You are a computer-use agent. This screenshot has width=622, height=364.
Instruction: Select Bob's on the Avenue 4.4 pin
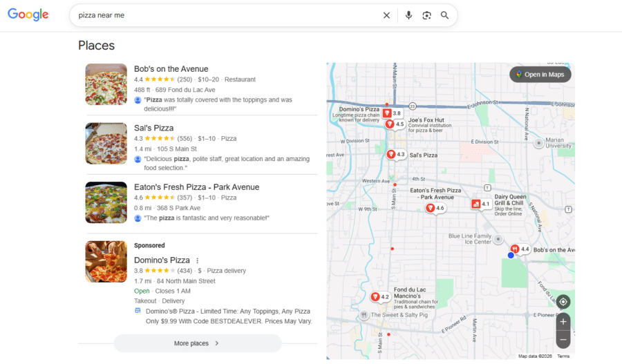520,249
